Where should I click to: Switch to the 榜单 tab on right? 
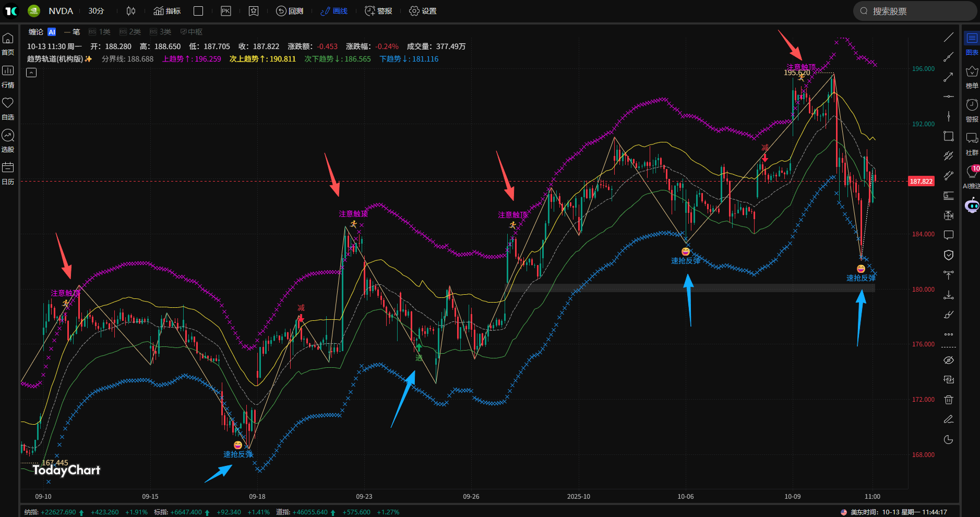pos(972,77)
